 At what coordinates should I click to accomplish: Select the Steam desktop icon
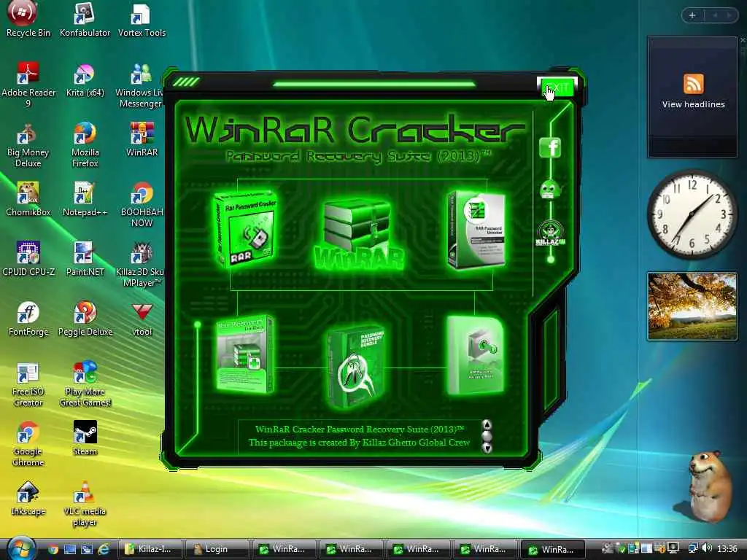[x=85, y=438]
